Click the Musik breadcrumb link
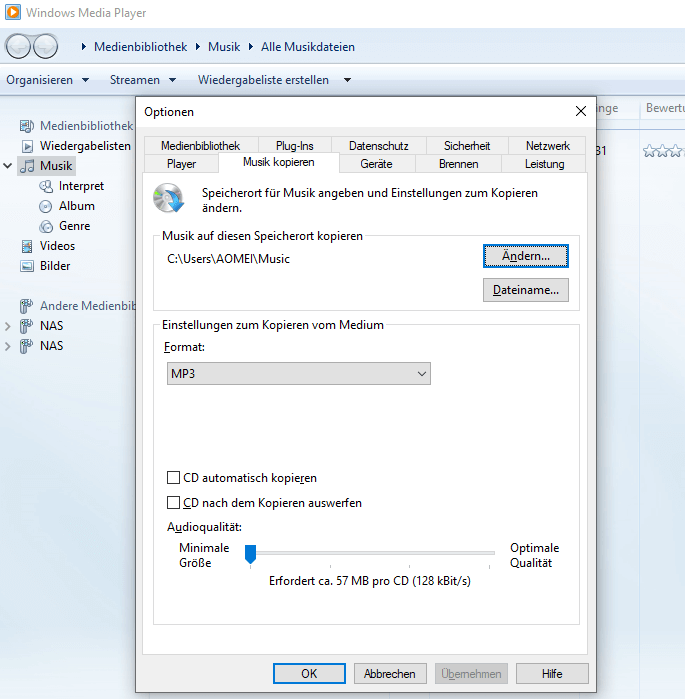685x699 pixels. [224, 47]
